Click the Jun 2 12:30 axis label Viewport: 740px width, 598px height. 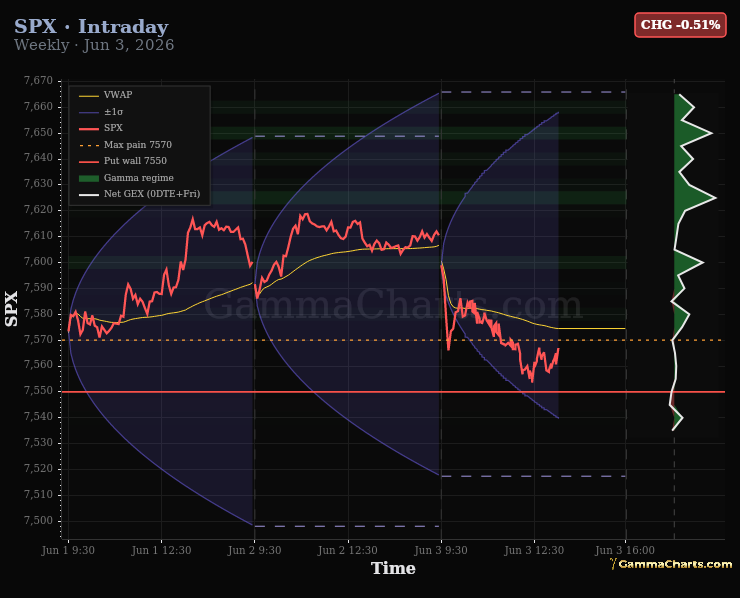coord(348,550)
